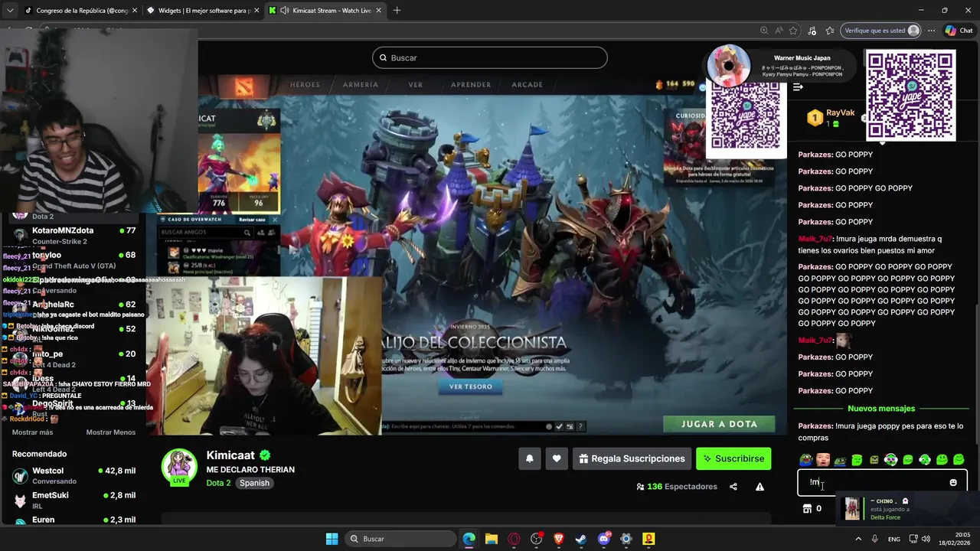980x551 pixels.
Task: Click Verifique que es usted profile button
Action: tap(881, 31)
